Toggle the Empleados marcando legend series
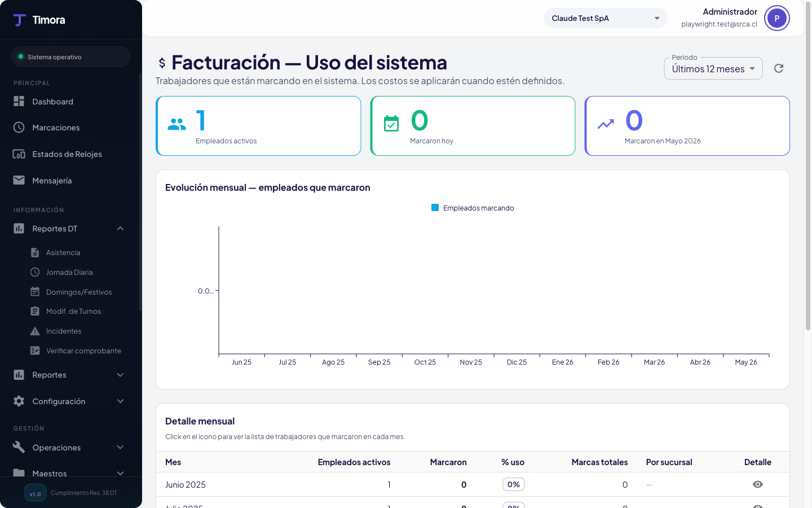 click(473, 208)
